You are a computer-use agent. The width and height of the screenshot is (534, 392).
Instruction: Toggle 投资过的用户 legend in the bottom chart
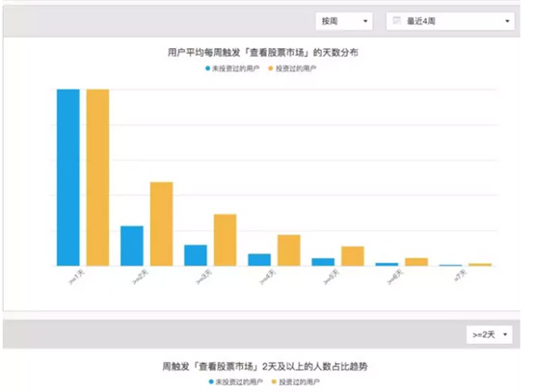(296, 382)
